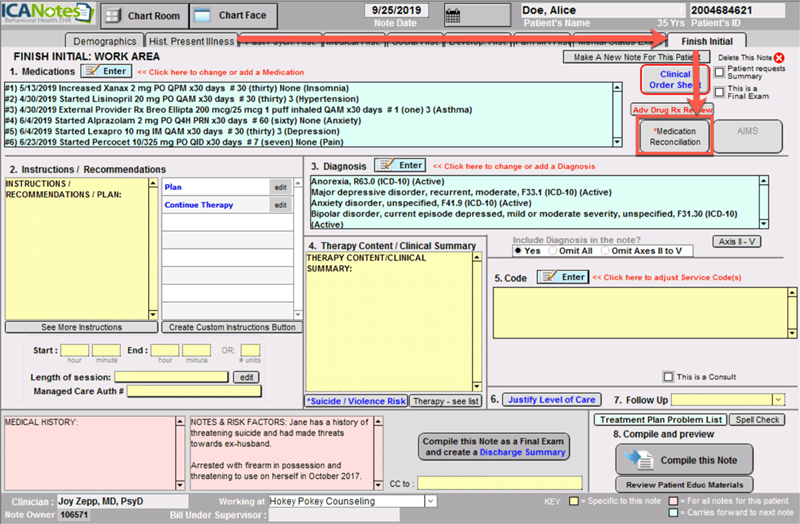
Task: Expand the Follow Up dropdown
Action: (x=776, y=400)
